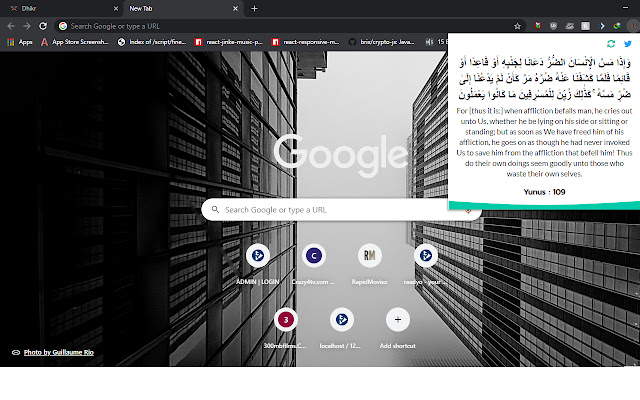Click the English verse translation text
Image resolution: width=640 pixels, height=400 pixels.
[x=544, y=142]
